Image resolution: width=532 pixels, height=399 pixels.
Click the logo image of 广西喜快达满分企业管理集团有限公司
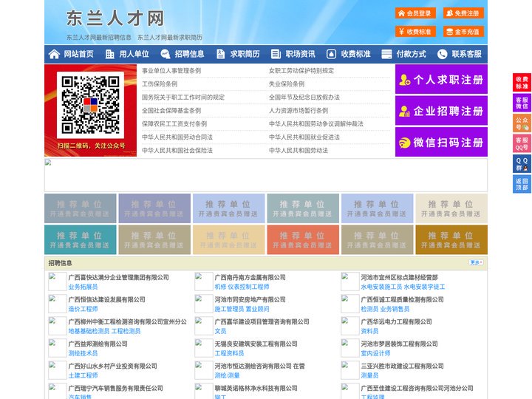(57, 282)
